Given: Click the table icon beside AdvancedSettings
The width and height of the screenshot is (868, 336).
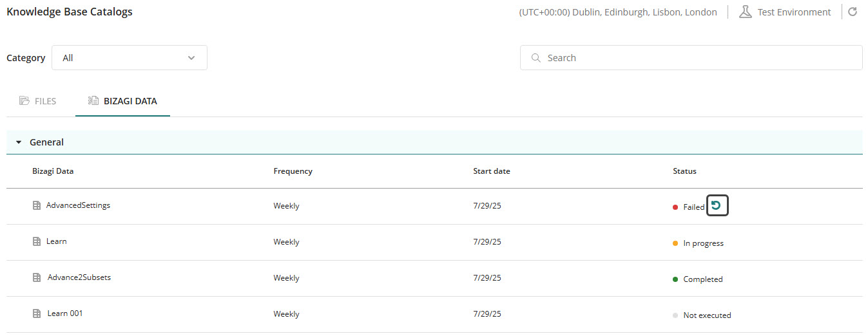Looking at the screenshot, I should click(x=37, y=206).
